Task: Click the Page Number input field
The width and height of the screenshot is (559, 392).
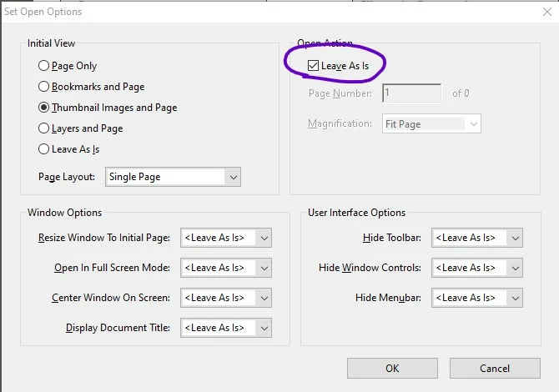Action: [412, 93]
